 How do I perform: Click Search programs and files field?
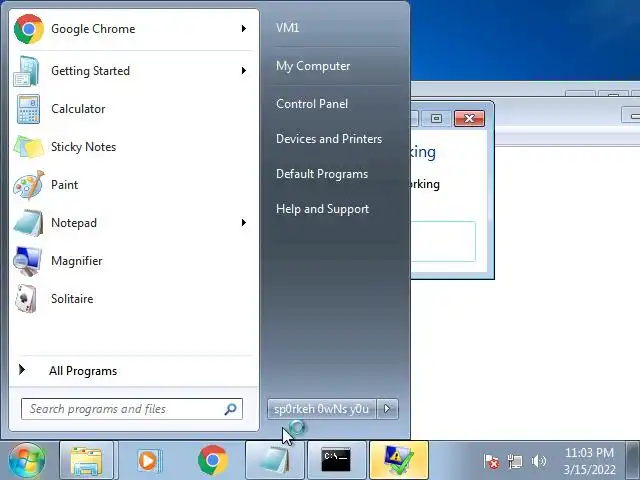click(x=131, y=409)
